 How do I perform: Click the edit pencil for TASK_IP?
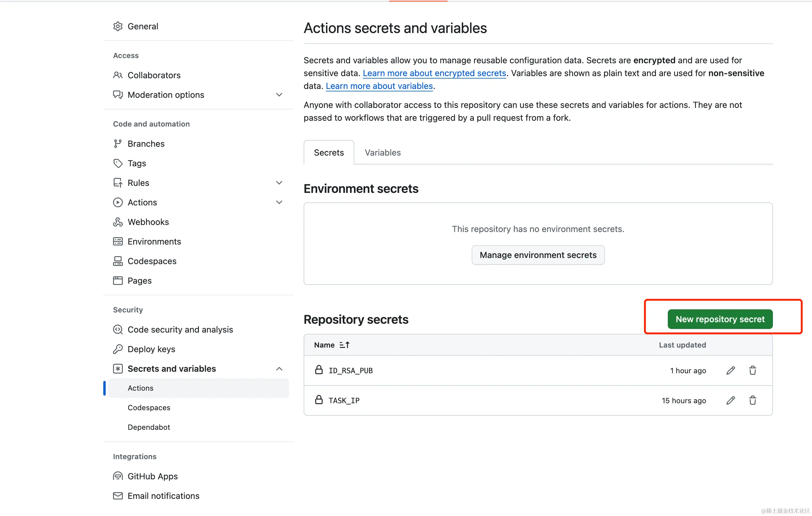point(730,400)
